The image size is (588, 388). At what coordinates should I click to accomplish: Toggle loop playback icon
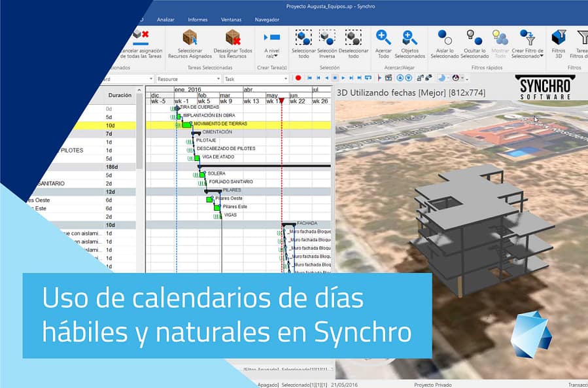(x=368, y=78)
